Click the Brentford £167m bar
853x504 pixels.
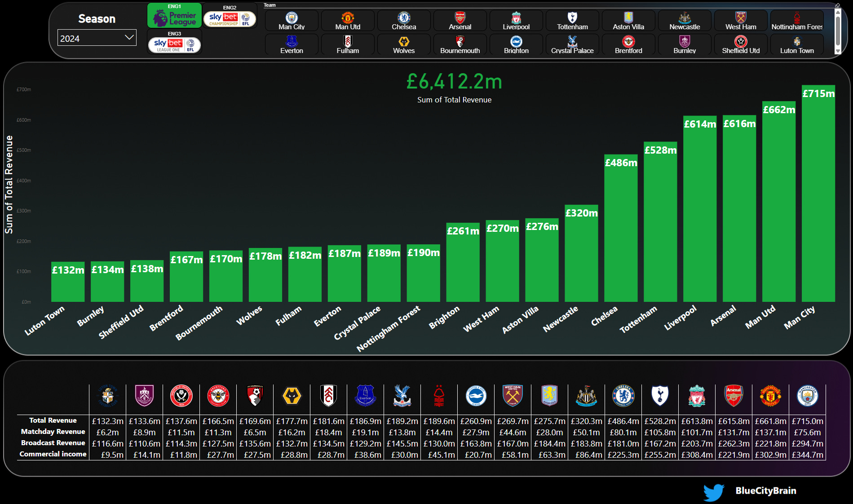pos(186,276)
